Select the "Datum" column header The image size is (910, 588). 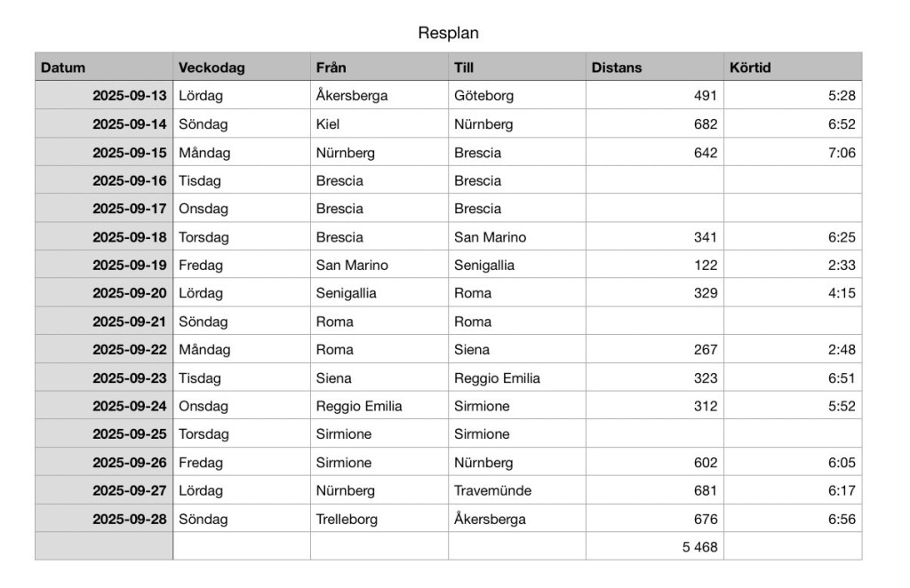point(64,68)
